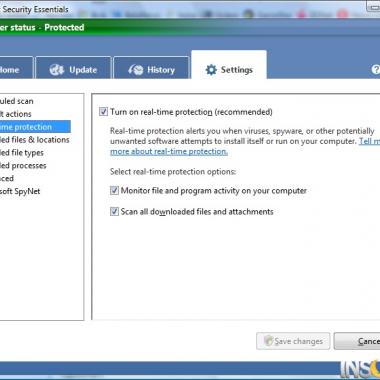Click the Save changes button
The image size is (380, 380).
point(293,341)
